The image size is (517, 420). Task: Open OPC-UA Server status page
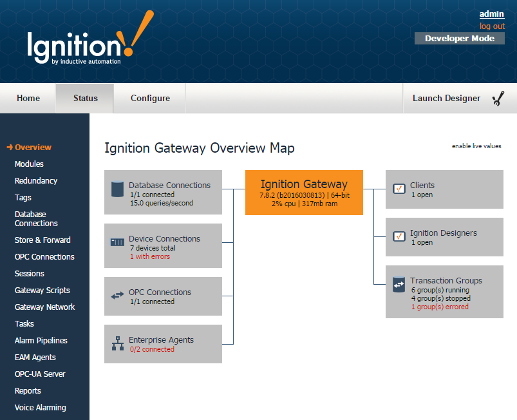coord(40,374)
